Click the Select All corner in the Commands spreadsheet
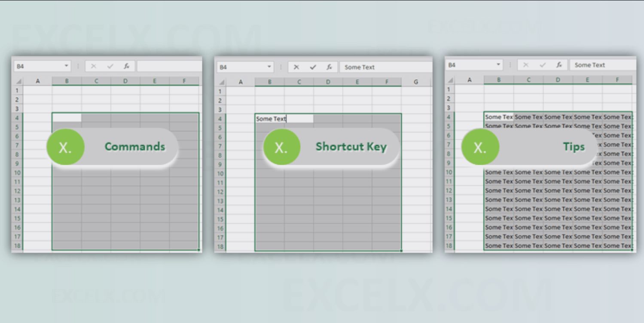The width and height of the screenshot is (644, 323). coord(18,81)
